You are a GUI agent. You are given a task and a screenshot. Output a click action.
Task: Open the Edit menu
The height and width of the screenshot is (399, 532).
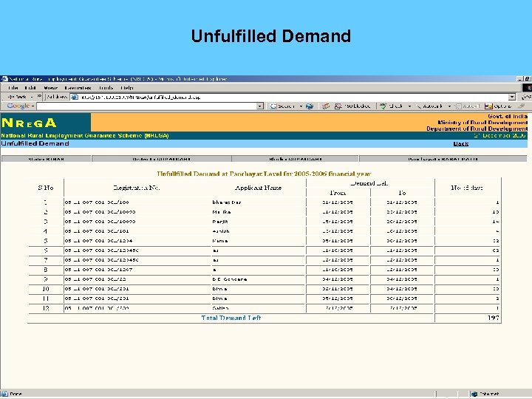[30, 88]
